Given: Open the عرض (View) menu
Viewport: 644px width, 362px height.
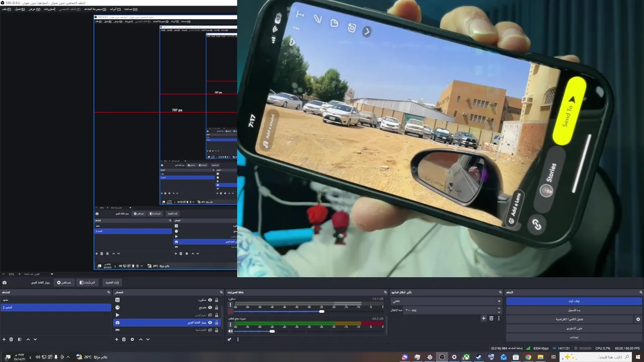Looking at the screenshot, I should coord(34,9).
